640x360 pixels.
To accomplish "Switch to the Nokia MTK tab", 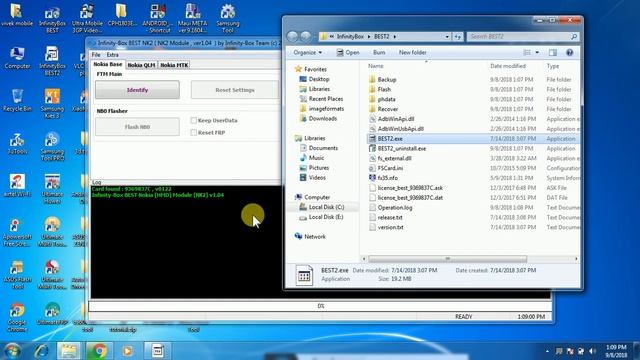I will 174,65.
